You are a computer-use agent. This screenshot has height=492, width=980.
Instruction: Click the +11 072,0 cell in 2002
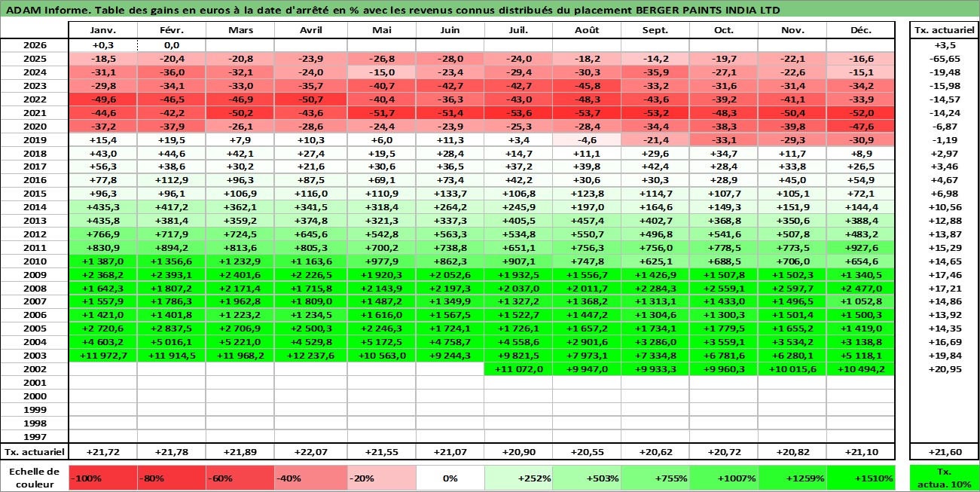click(518, 369)
